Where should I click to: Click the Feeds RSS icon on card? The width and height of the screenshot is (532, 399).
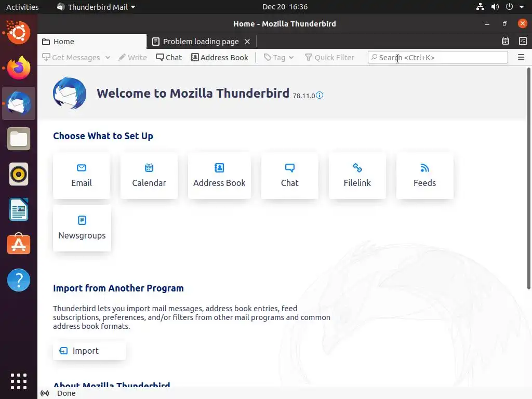coord(425,168)
